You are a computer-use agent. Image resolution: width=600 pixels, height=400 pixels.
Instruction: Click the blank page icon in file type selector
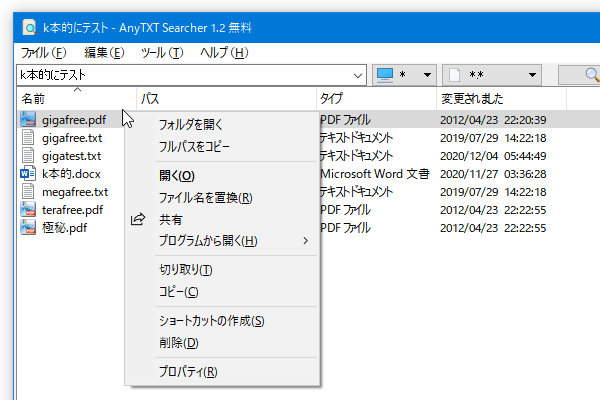(x=454, y=75)
